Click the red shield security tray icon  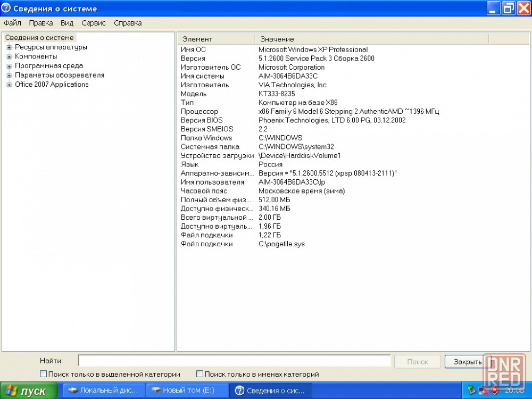click(x=495, y=390)
